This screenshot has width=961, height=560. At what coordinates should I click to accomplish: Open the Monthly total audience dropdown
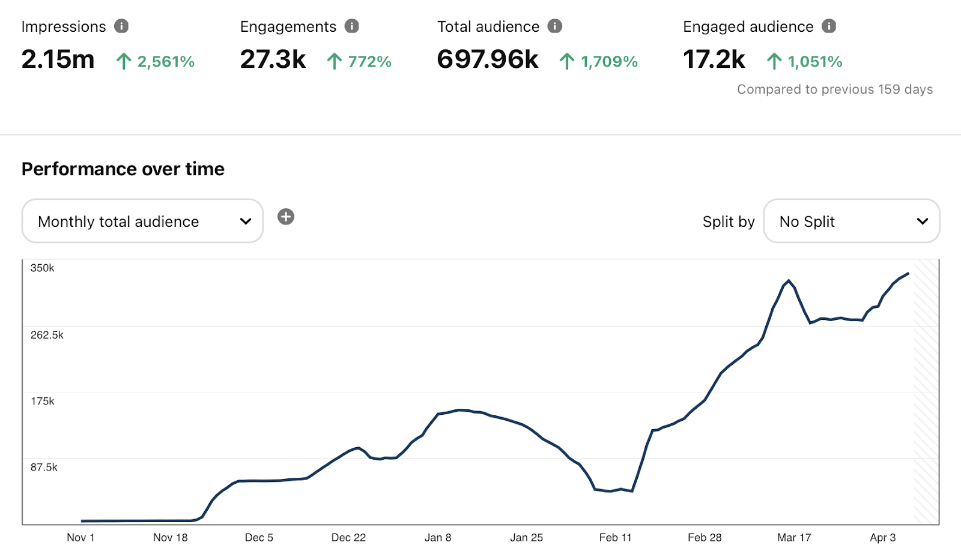pyautogui.click(x=142, y=221)
